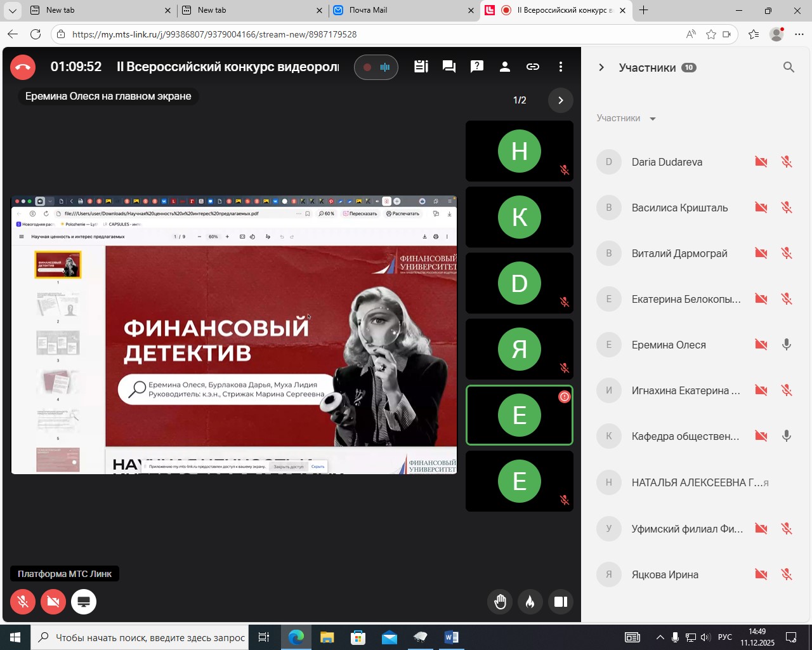
Task: Collapse the participants side panel
Action: click(x=601, y=67)
